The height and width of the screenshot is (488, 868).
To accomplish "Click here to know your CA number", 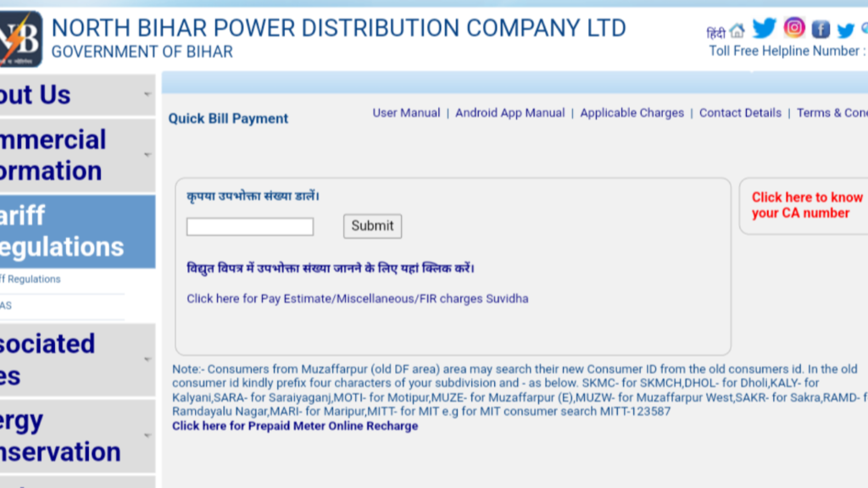I will pyautogui.click(x=807, y=205).
